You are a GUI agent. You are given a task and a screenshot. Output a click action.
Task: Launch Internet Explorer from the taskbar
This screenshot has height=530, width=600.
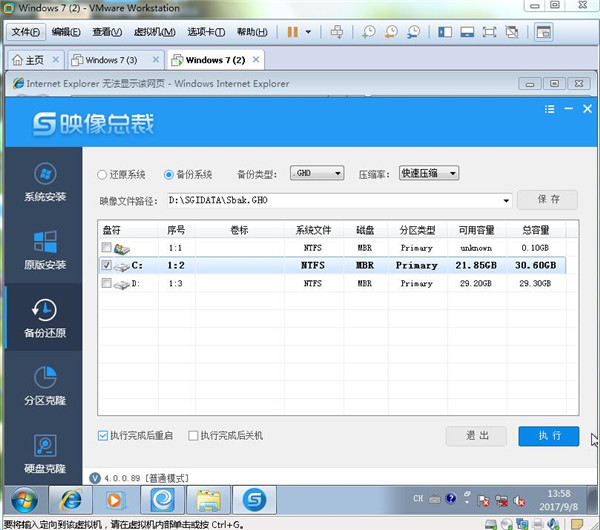[71, 500]
